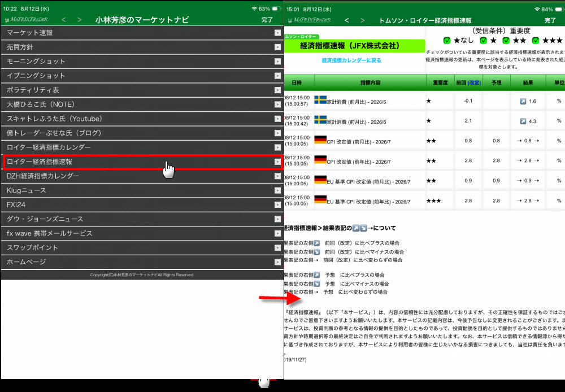Tap Wi-Fi indicator in right status bar
This screenshot has width=565, height=392.
point(537,10)
